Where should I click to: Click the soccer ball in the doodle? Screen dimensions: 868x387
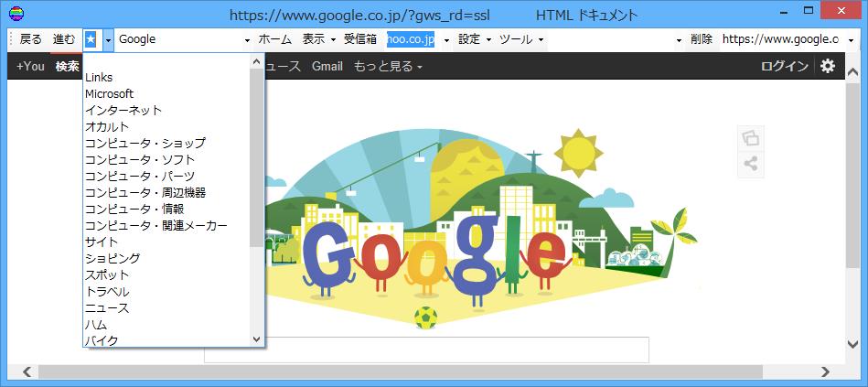pos(425,317)
